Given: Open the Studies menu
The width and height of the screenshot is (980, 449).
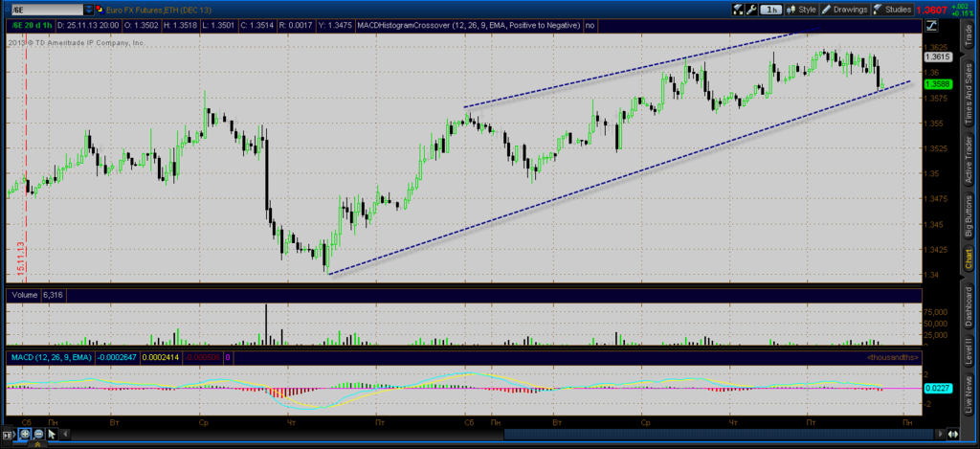Looking at the screenshot, I should point(893,10).
